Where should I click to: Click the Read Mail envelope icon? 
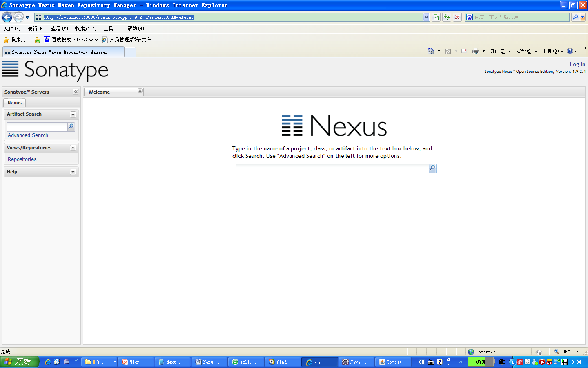coord(464,51)
